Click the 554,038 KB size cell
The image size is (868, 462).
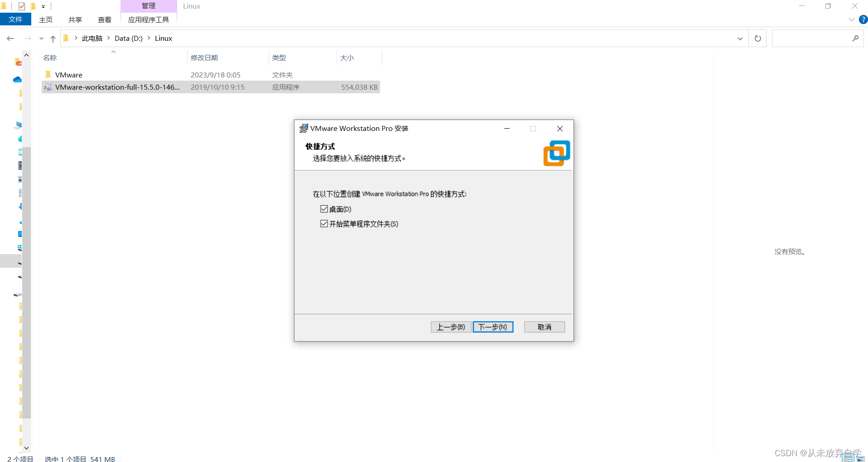(359, 87)
